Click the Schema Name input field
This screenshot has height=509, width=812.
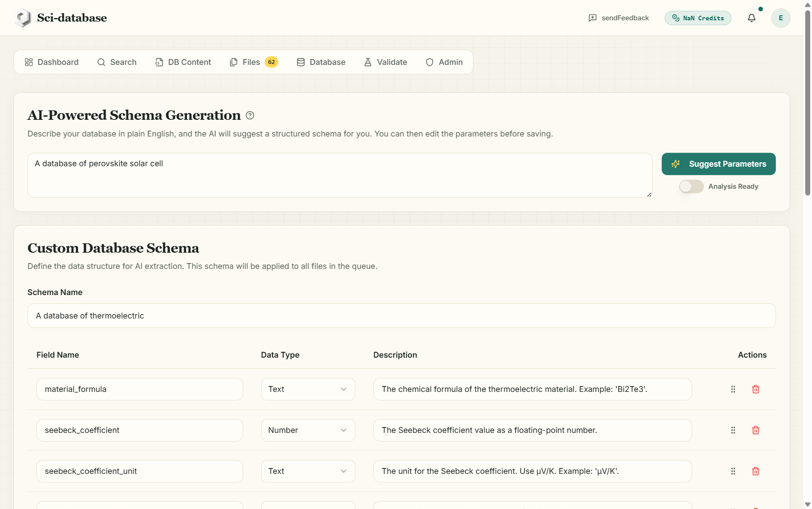point(401,316)
